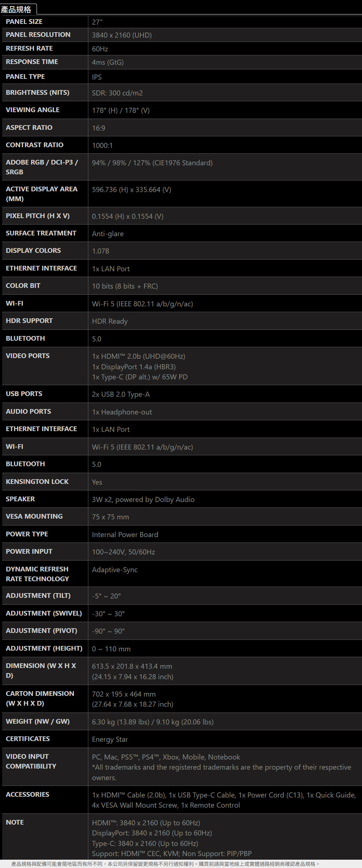Image resolution: width=362 pixels, height=868 pixels.
Task: Click the Anti-glare surface treatment value
Action: [108, 234]
